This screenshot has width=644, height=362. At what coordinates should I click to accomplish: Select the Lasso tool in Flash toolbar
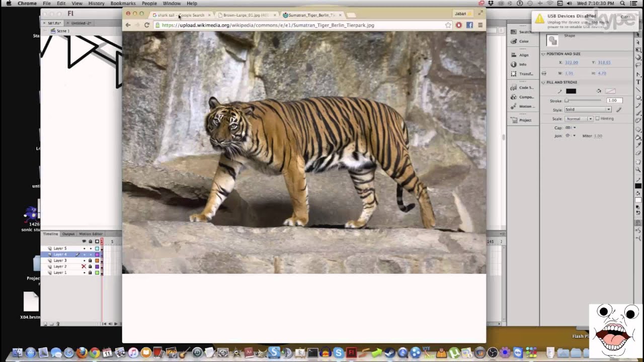pyautogui.click(x=638, y=66)
